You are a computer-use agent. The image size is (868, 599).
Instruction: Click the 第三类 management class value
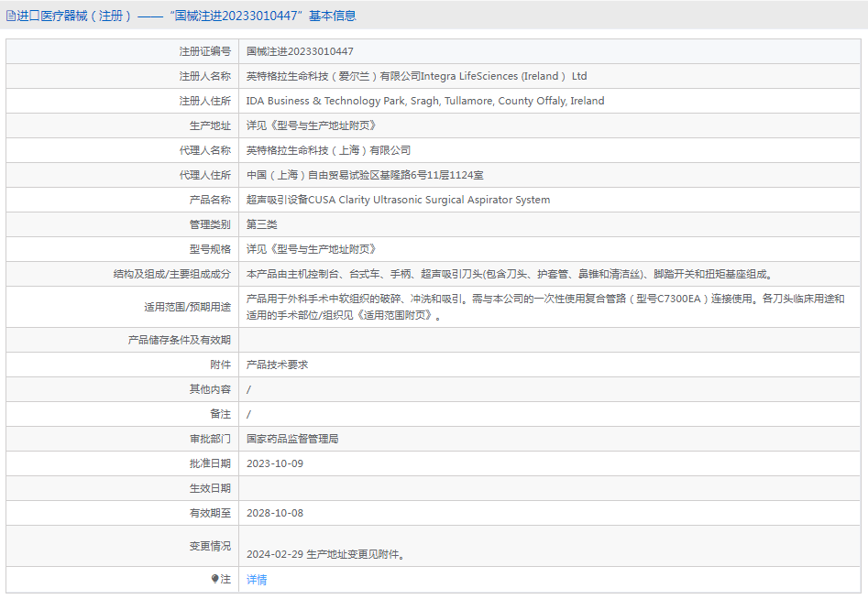click(262, 224)
